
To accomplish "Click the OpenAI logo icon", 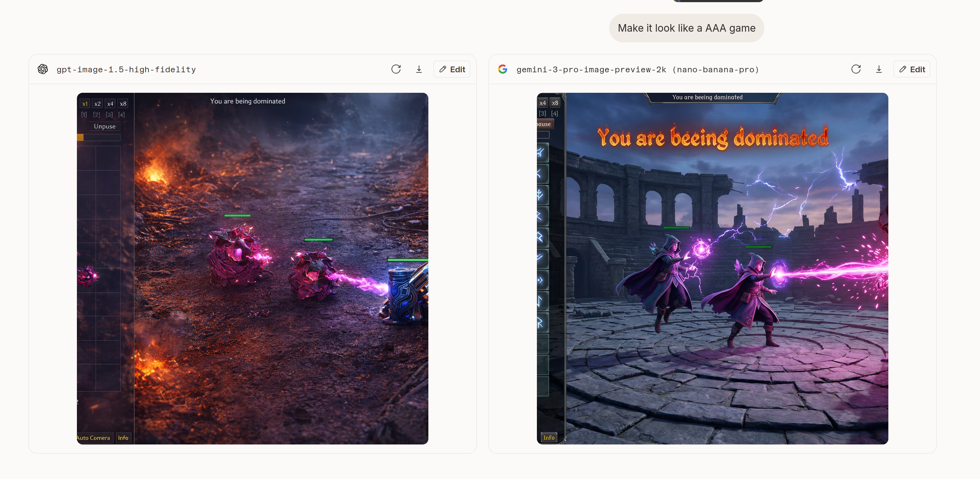I will tap(43, 69).
